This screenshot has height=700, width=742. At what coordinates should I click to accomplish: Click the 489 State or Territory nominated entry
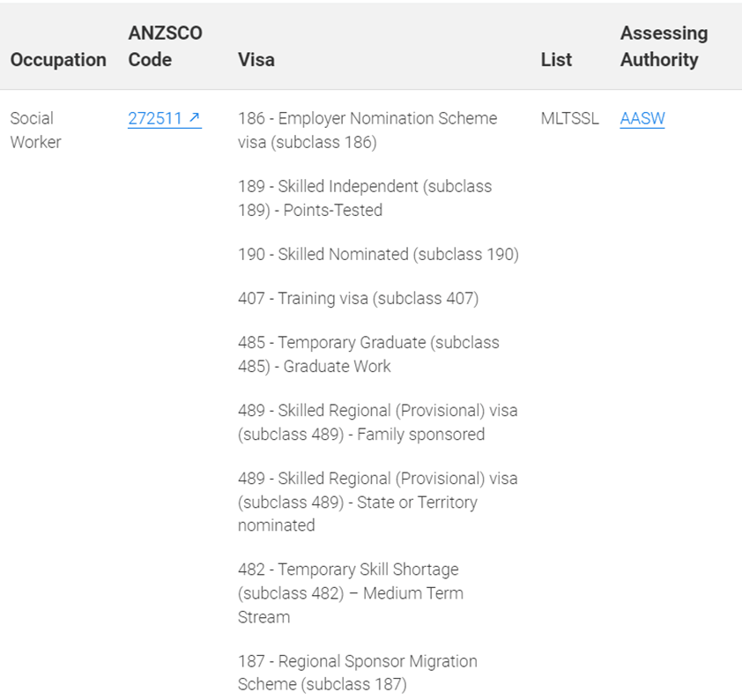point(378,502)
